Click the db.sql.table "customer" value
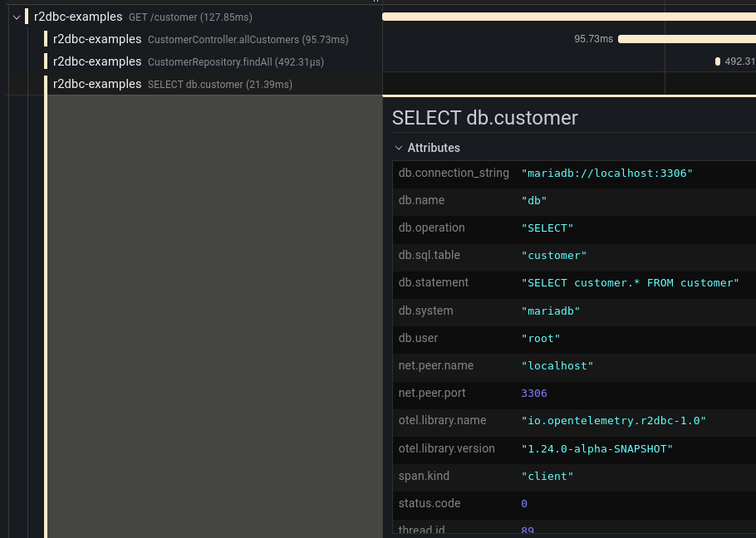 554,256
